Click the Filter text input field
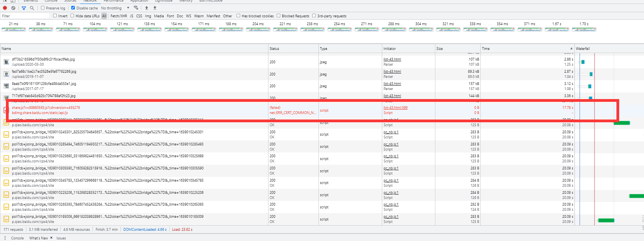The width and height of the screenshot is (644, 241). (26, 16)
